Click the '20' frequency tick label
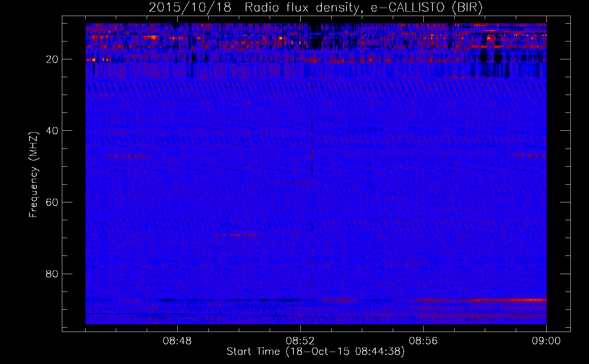Viewport: 589px width, 364px height. point(52,59)
